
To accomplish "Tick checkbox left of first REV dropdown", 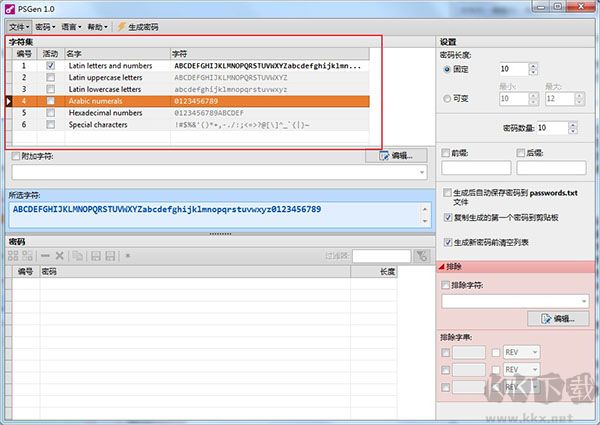I will pos(496,352).
